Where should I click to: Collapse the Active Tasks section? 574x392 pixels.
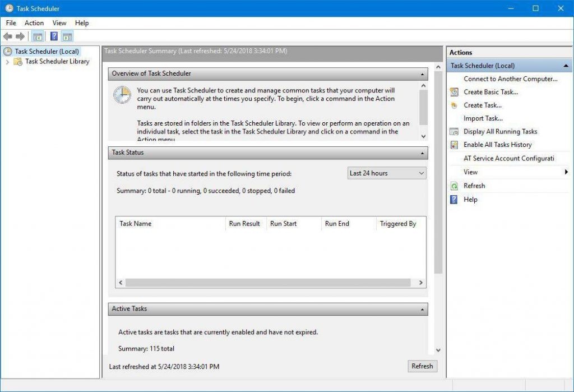point(422,309)
